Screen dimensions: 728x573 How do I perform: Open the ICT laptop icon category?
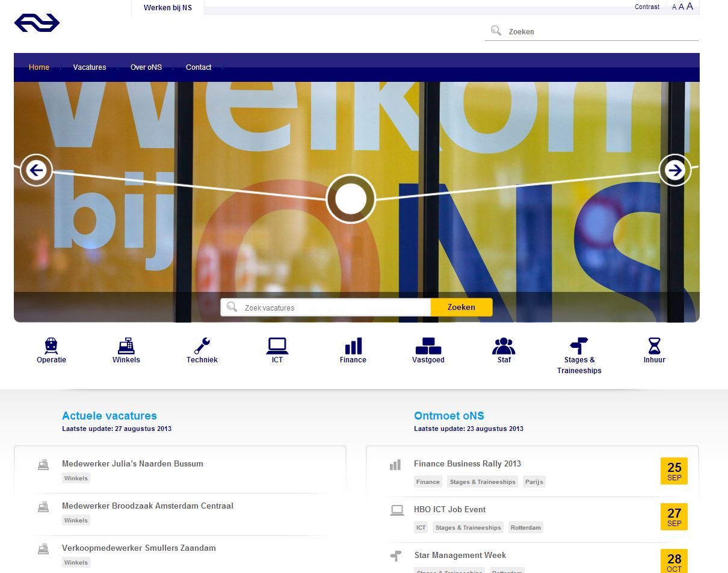(277, 346)
